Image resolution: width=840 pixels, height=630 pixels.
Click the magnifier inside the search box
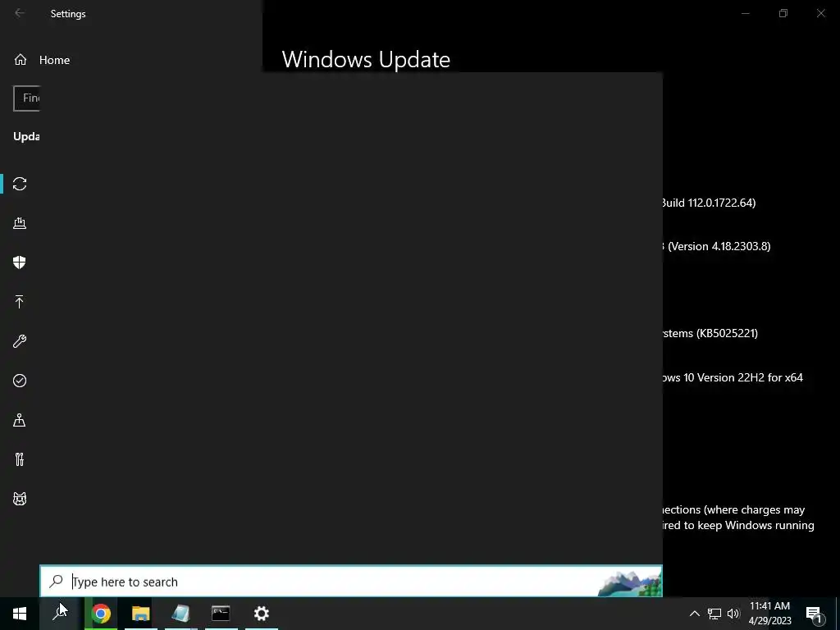(57, 582)
